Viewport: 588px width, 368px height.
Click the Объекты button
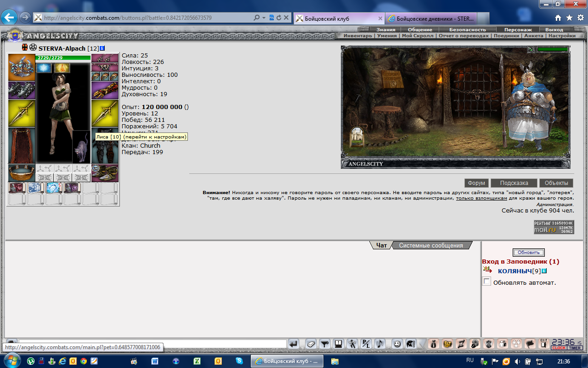pos(556,183)
